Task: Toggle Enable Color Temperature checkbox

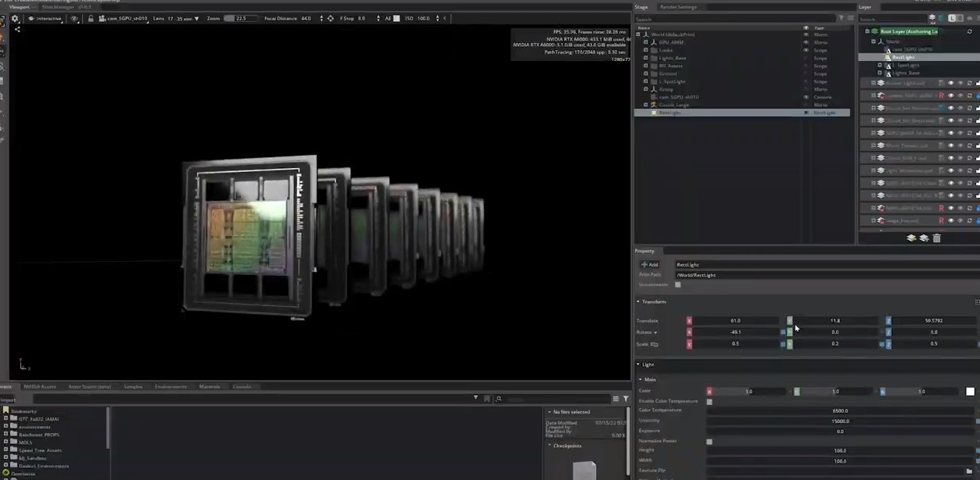Action: (709, 402)
